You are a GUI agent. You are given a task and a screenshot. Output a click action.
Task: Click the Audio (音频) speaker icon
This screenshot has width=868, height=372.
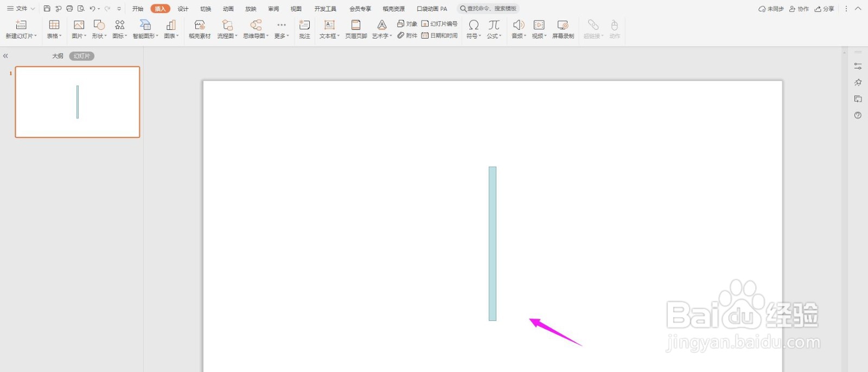(519, 25)
